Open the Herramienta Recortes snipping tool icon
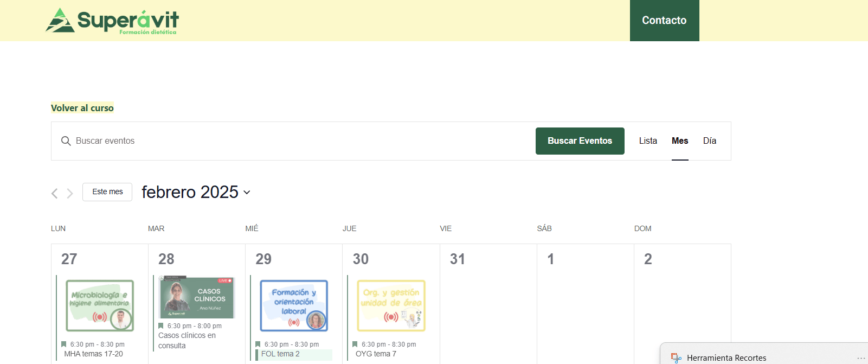Screen dimensions: 868x364 676,357
